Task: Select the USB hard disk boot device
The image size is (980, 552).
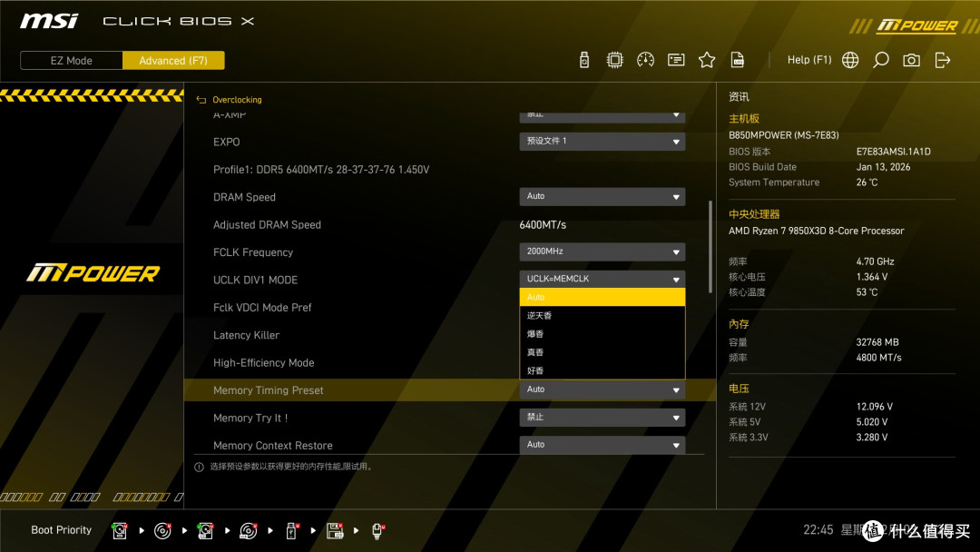Action: (205, 531)
